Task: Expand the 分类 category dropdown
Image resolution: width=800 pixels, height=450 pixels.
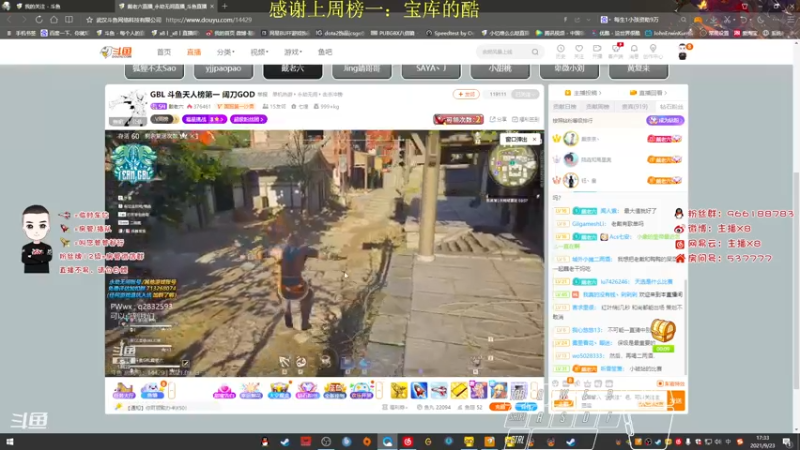Action: coord(226,52)
